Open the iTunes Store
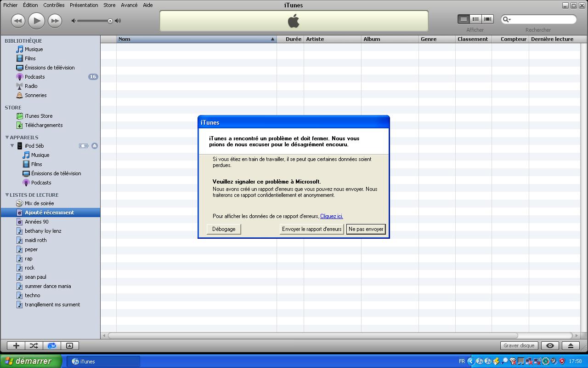 click(38, 116)
